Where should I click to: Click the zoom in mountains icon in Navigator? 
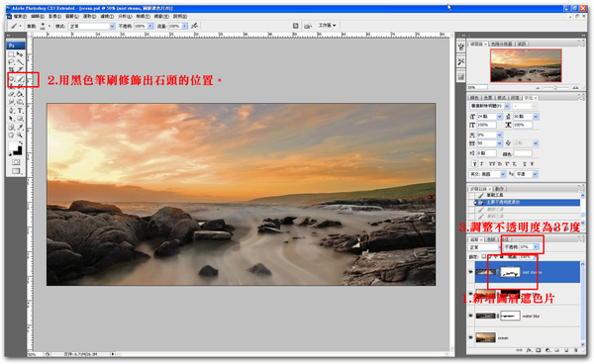(575, 88)
